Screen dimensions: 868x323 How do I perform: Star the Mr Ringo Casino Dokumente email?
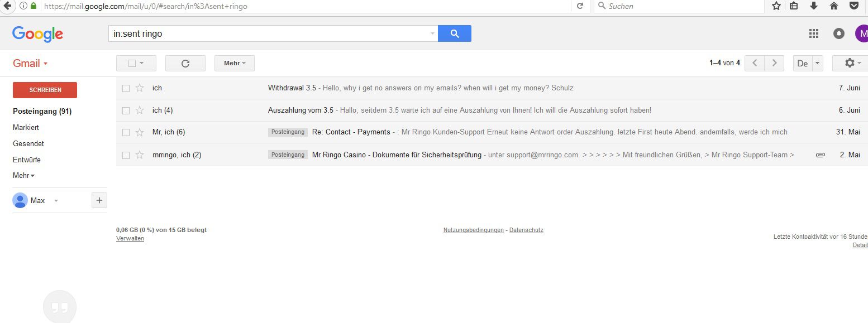[x=140, y=155]
